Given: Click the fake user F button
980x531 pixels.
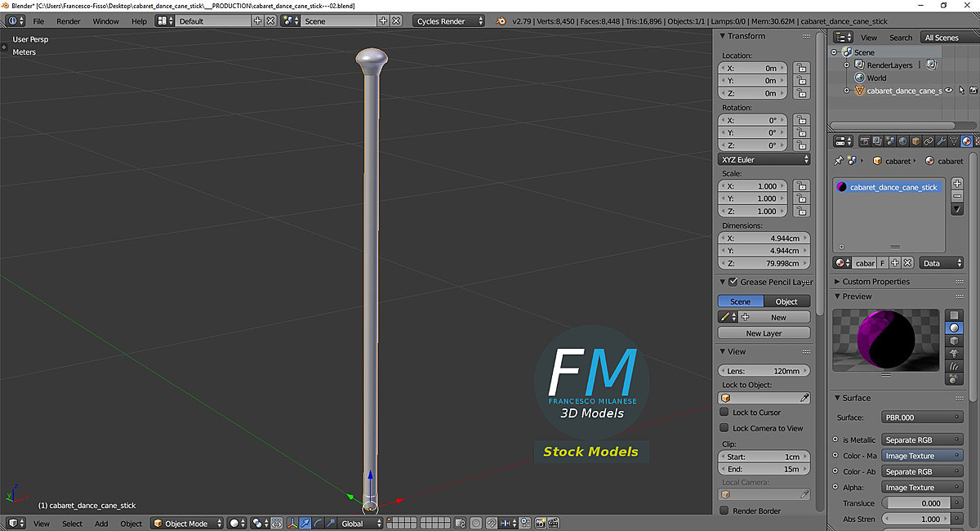Looking at the screenshot, I should [x=883, y=263].
